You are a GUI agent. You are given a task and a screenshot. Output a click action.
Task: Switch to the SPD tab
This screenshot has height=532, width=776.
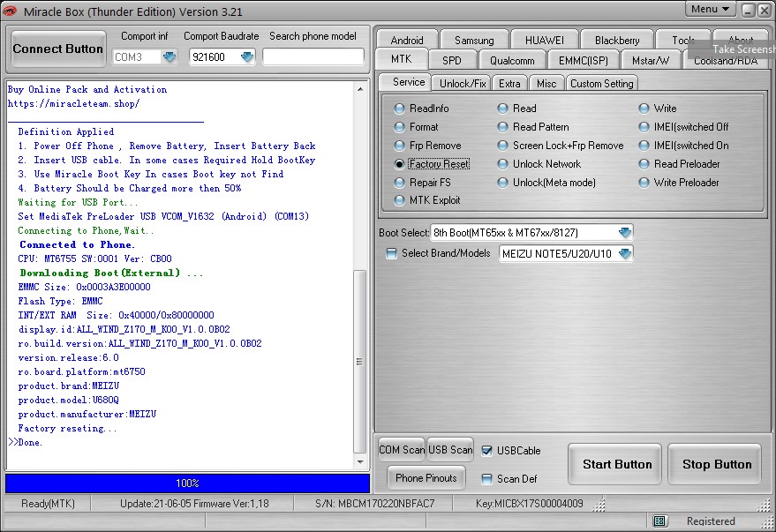(x=452, y=60)
